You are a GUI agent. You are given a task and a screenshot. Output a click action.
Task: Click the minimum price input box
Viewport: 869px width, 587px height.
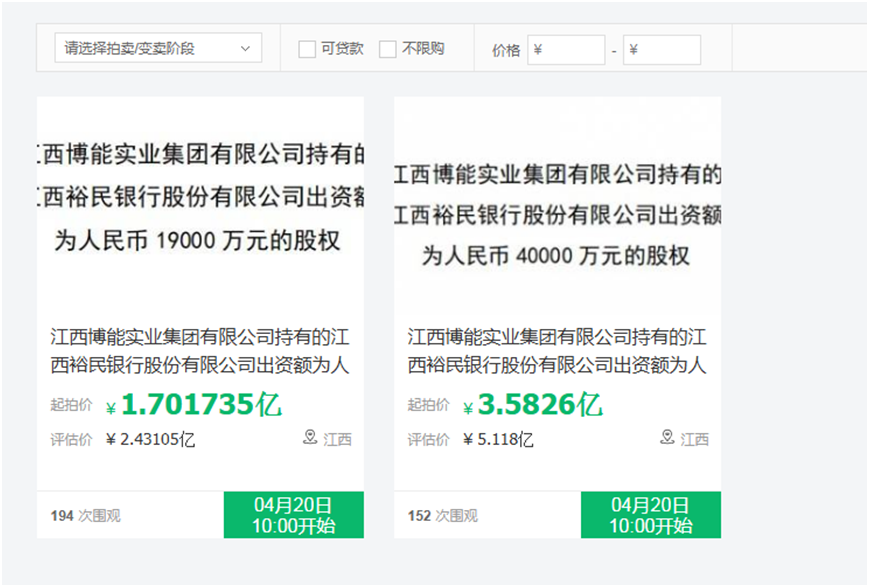pyautogui.click(x=570, y=48)
